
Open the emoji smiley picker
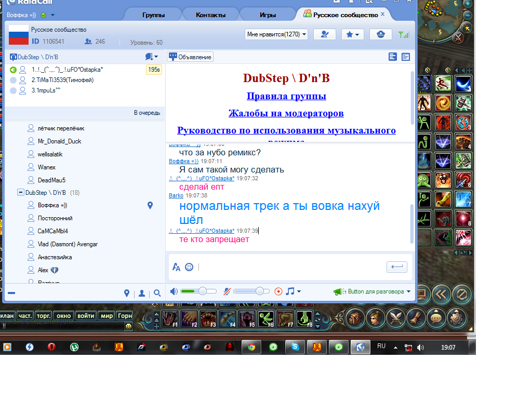189,267
